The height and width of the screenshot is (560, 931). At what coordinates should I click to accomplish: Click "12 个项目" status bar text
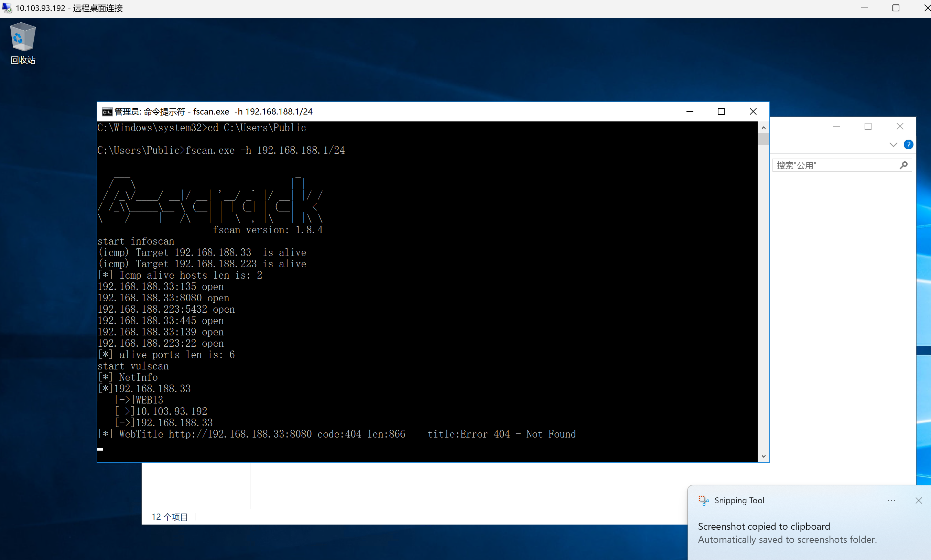click(169, 517)
